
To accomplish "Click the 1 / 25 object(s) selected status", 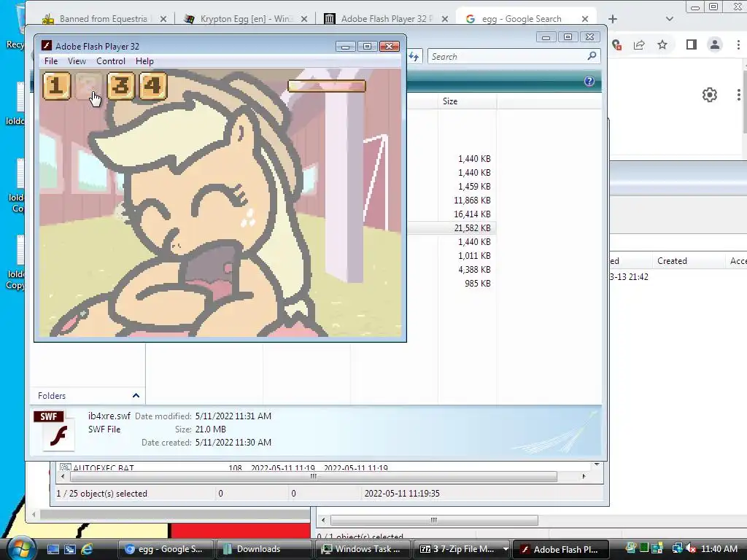I will 101,494.
